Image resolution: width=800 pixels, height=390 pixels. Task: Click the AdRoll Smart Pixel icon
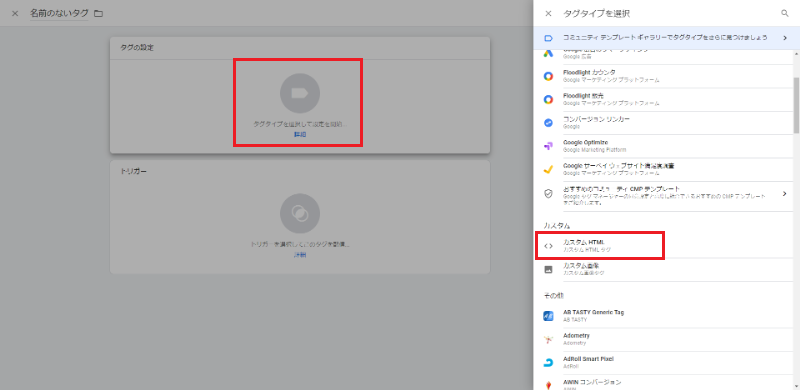coord(548,362)
